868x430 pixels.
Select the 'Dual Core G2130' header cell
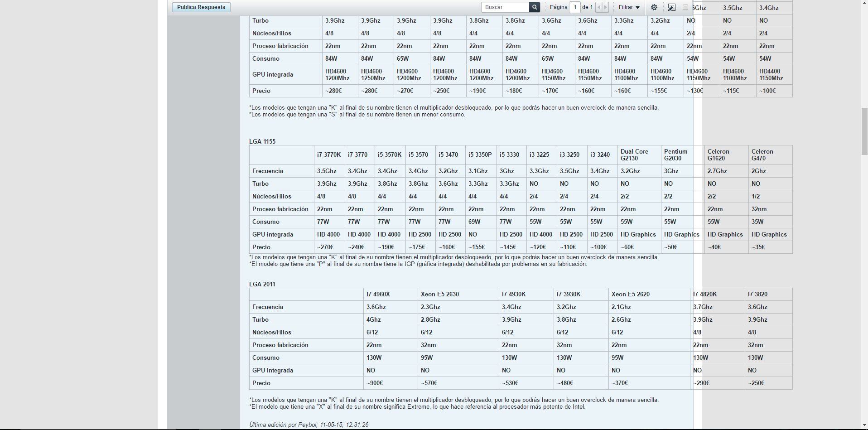click(639, 155)
